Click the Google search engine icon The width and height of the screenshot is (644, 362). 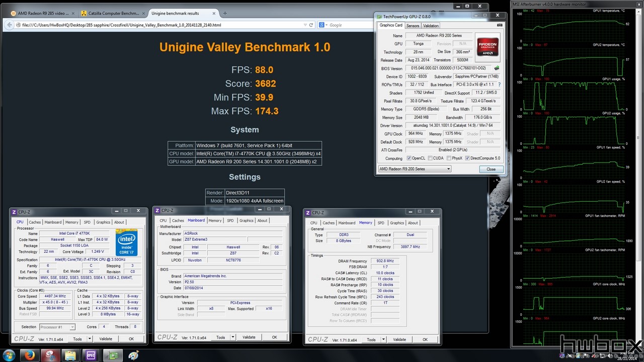322,25
